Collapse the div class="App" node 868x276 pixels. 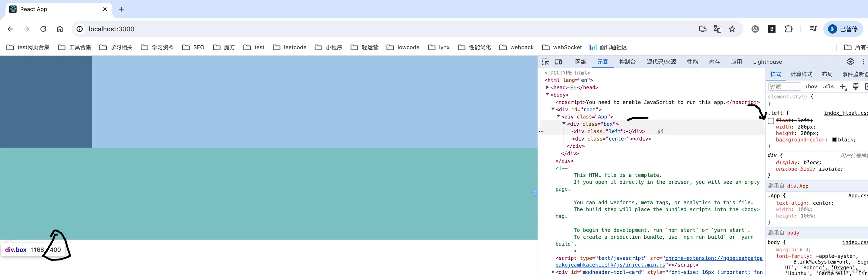[x=558, y=116]
